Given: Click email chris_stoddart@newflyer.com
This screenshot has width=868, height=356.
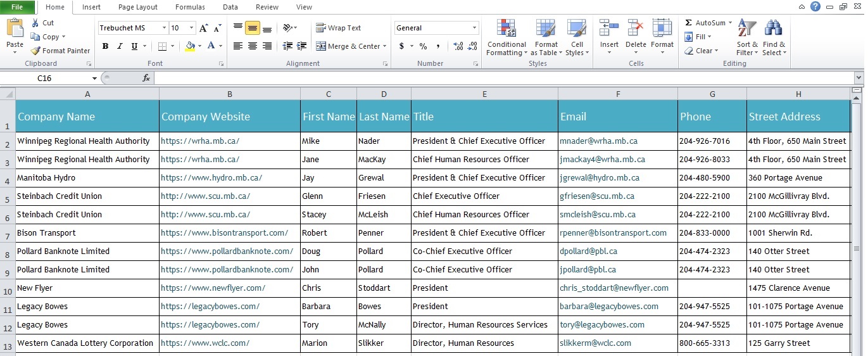Looking at the screenshot, I should pos(614,288).
